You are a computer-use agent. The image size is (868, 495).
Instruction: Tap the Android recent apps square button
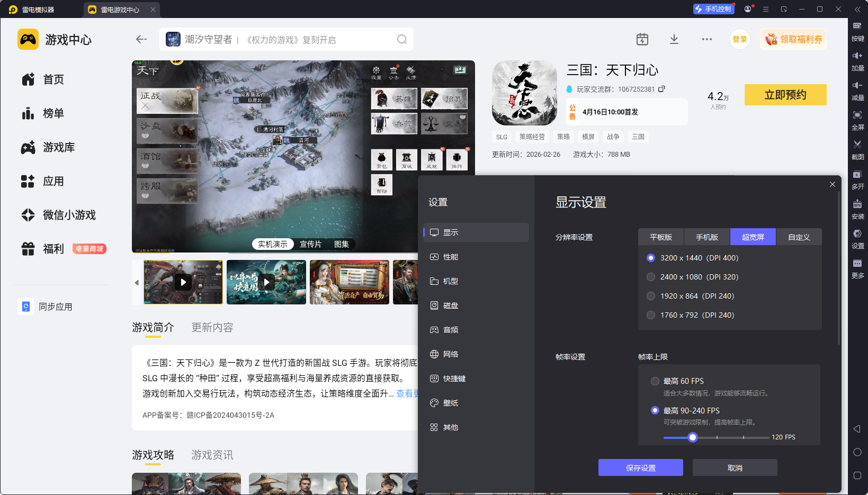857,475
